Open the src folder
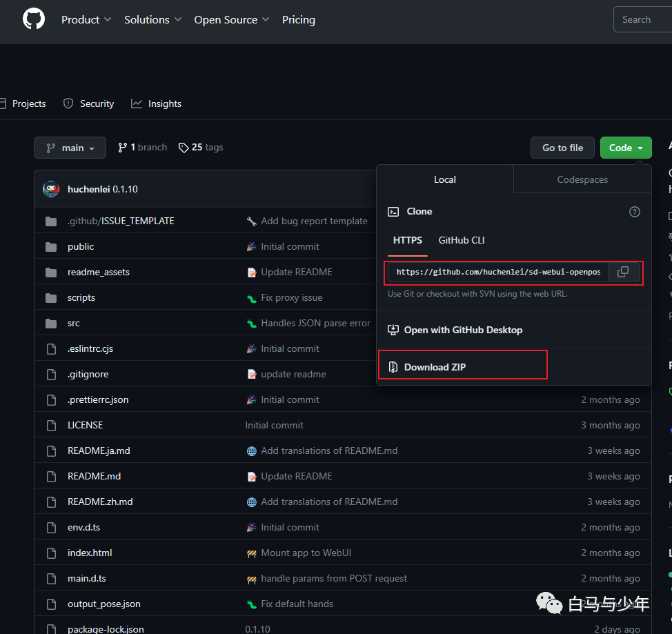The width and height of the screenshot is (672, 634). click(74, 324)
